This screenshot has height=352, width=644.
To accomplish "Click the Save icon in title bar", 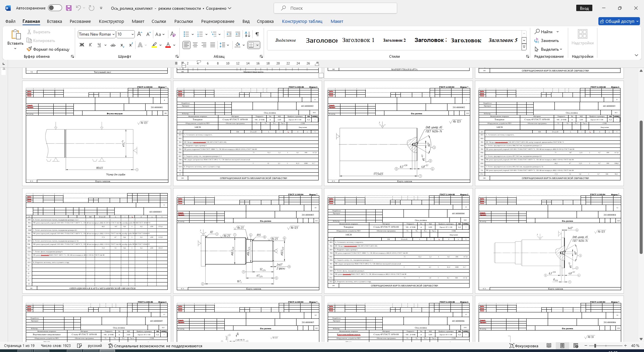I will pyautogui.click(x=69, y=8).
